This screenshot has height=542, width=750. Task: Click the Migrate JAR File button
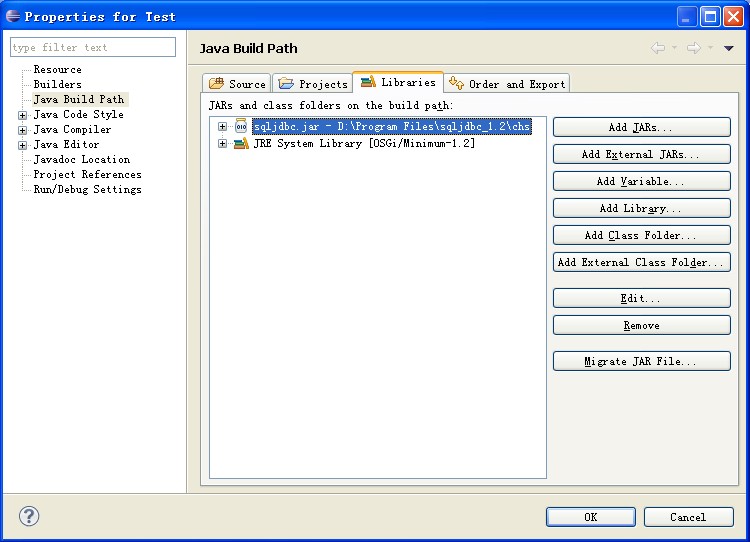pyautogui.click(x=641, y=361)
